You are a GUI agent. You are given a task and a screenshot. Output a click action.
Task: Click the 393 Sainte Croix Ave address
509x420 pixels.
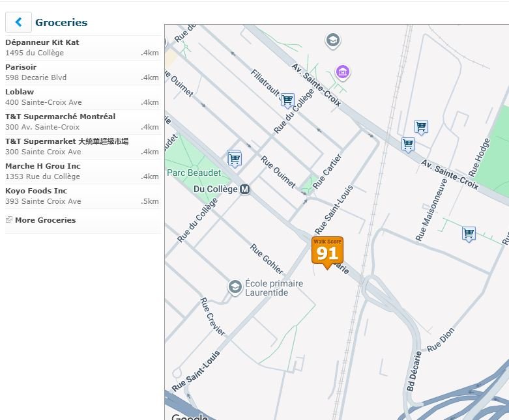[43, 201]
